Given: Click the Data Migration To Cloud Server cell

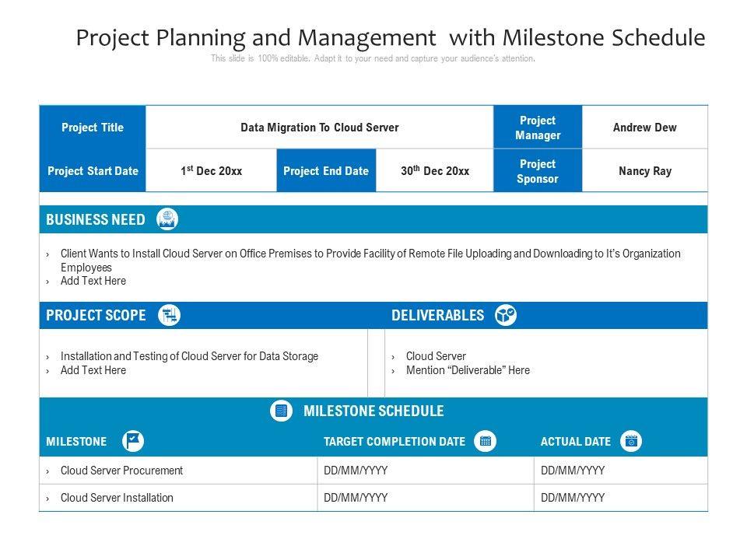Looking at the screenshot, I should point(319,128).
